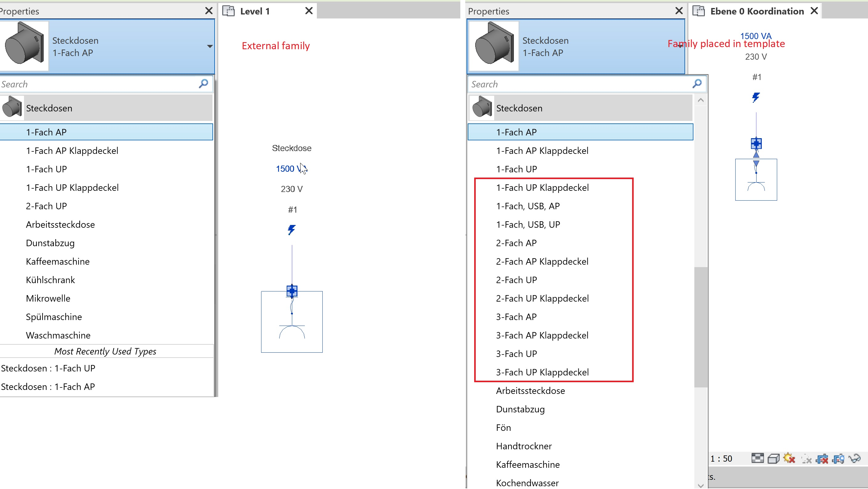868x489 pixels.
Task: Open the Detail Level control icon
Action: point(757,458)
